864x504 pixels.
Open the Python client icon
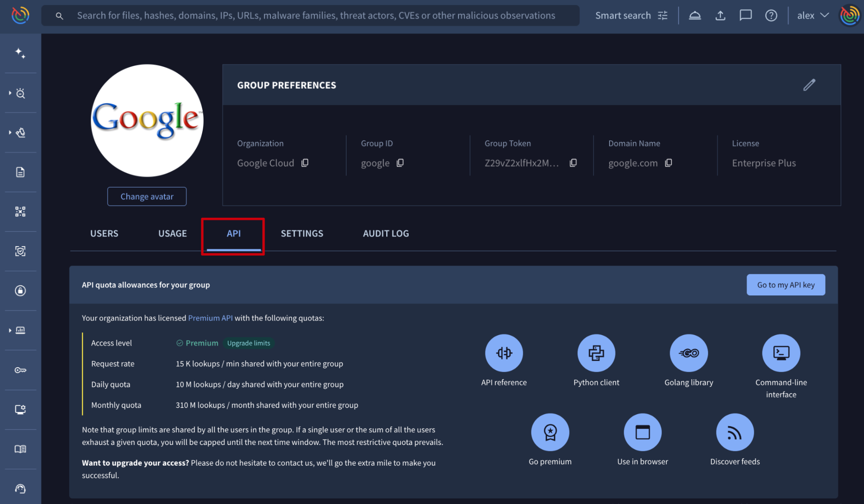point(596,353)
